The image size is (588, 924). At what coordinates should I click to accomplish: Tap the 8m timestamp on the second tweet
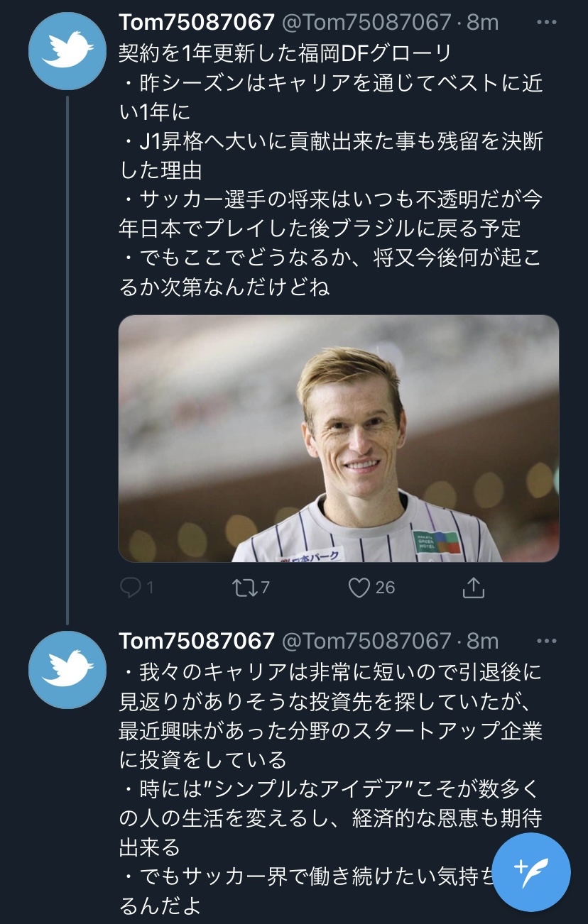pos(483,641)
